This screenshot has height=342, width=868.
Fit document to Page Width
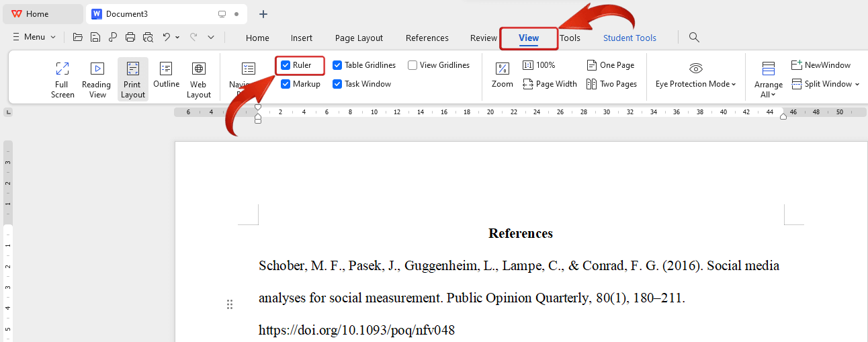[550, 84]
